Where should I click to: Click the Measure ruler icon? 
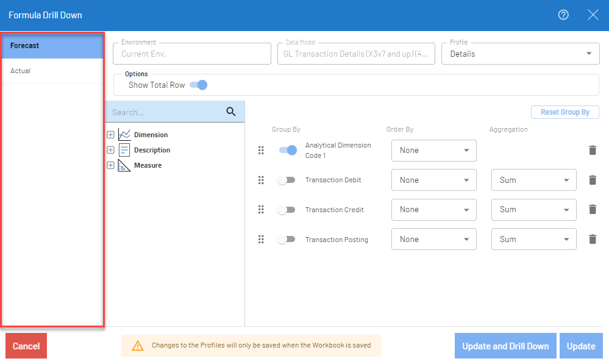click(x=124, y=165)
